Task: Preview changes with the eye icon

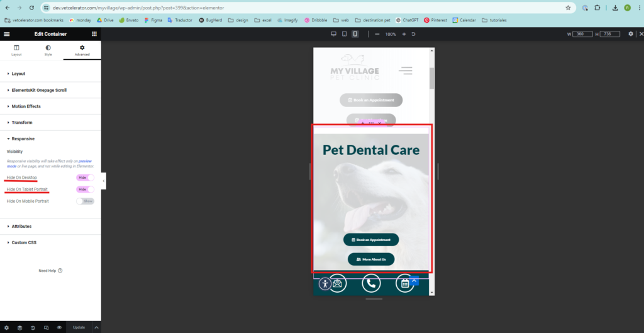Action: click(x=59, y=327)
